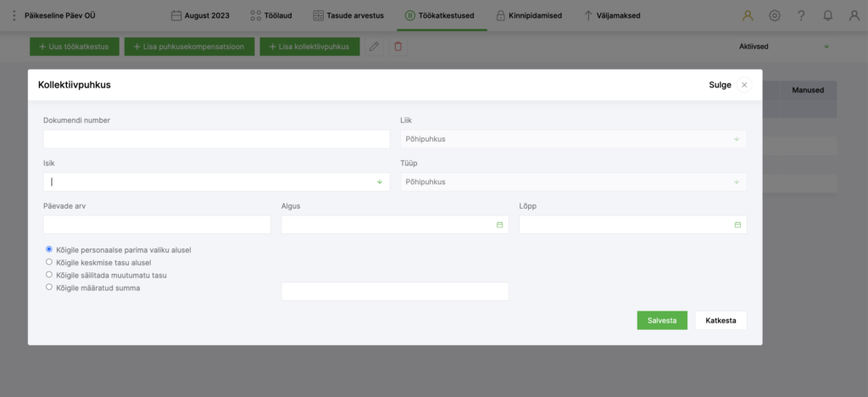The height and width of the screenshot is (397, 868).
Task: Go to the Töölaud tab
Action: 271,15
